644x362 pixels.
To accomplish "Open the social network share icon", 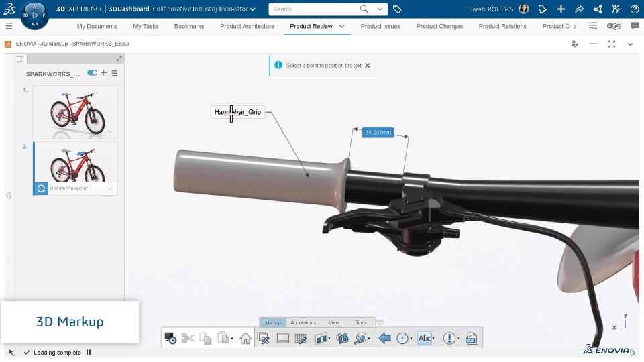I will click(598, 9).
